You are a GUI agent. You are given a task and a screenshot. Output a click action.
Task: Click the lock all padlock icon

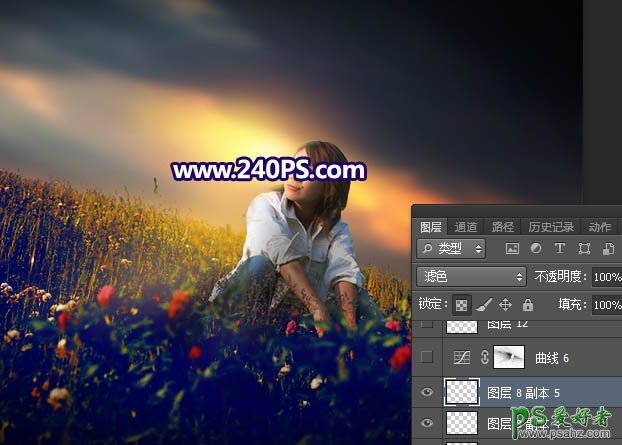point(527,304)
